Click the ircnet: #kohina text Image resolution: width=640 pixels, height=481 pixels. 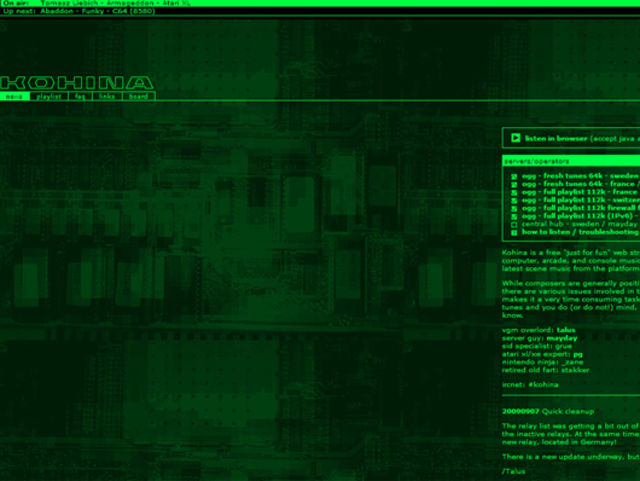coord(530,385)
